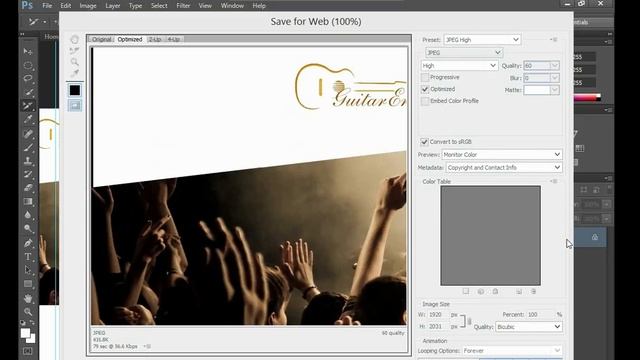Image resolution: width=640 pixels, height=360 pixels.
Task: Open Metadata dropdown showing Copyright and Contact Info
Action: pyautogui.click(x=504, y=167)
